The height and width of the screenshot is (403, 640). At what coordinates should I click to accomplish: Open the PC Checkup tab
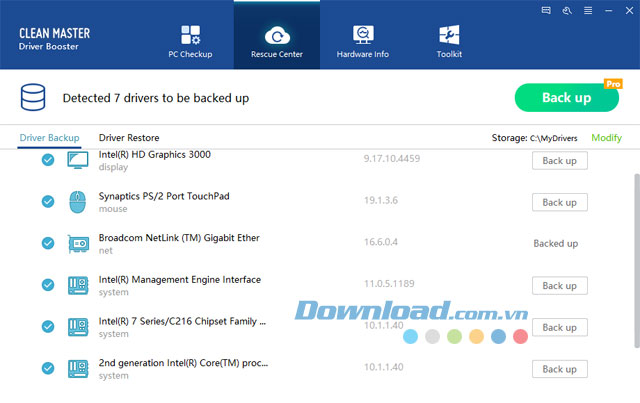pos(190,42)
